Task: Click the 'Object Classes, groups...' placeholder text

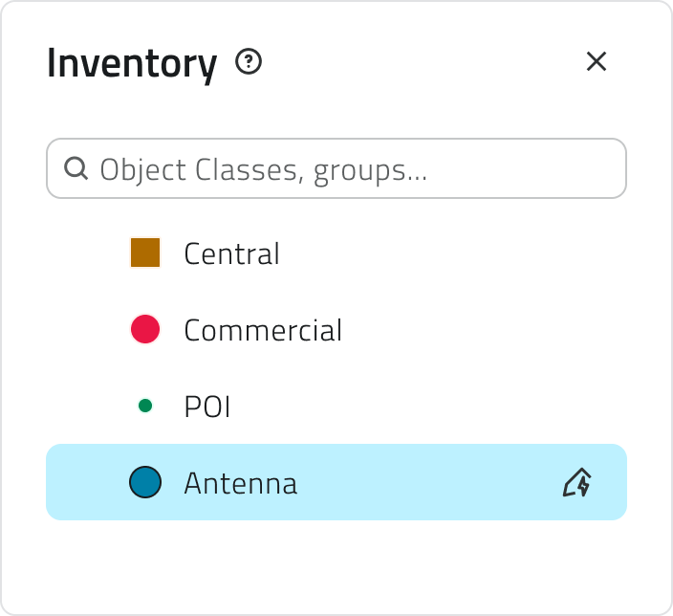Action: pos(264,170)
